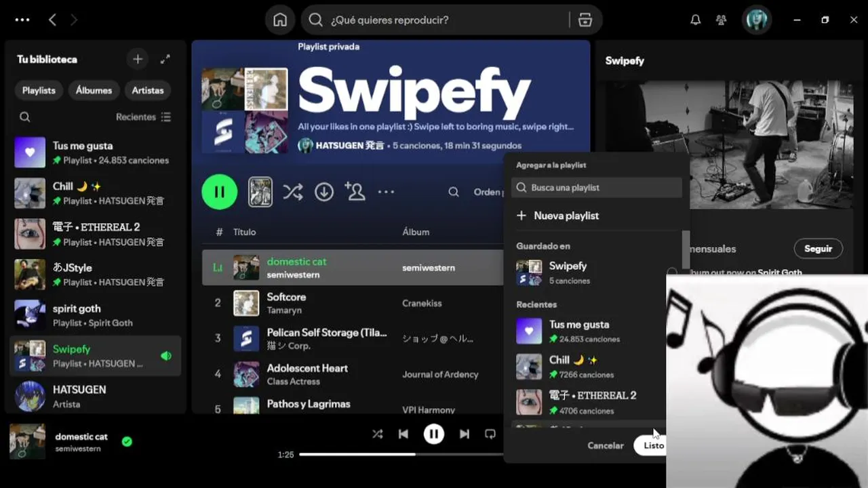Open the Orden sort dropdown
This screenshot has width=868, height=488.
488,192
